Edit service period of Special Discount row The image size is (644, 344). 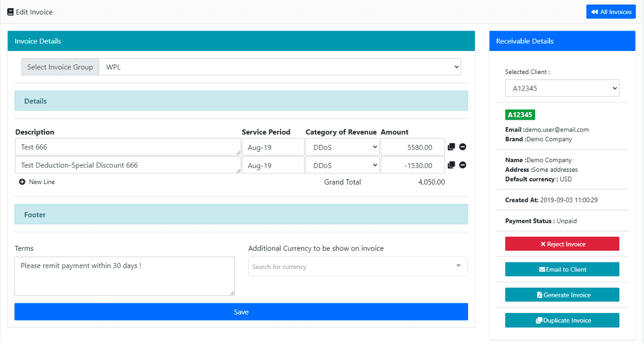pos(272,165)
